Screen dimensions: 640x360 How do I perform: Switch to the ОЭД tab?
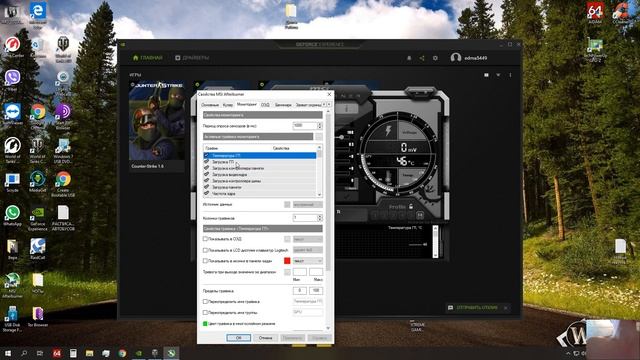coord(265,105)
